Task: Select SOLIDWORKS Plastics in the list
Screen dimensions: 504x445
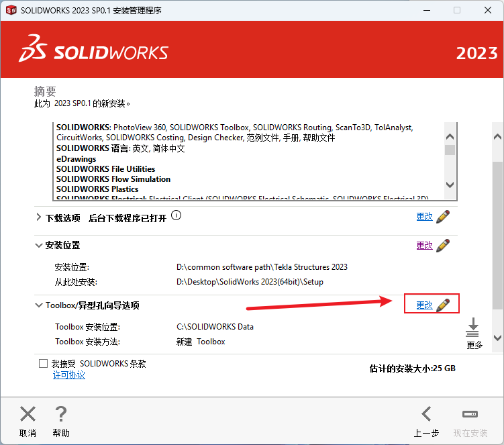Action: (97, 189)
